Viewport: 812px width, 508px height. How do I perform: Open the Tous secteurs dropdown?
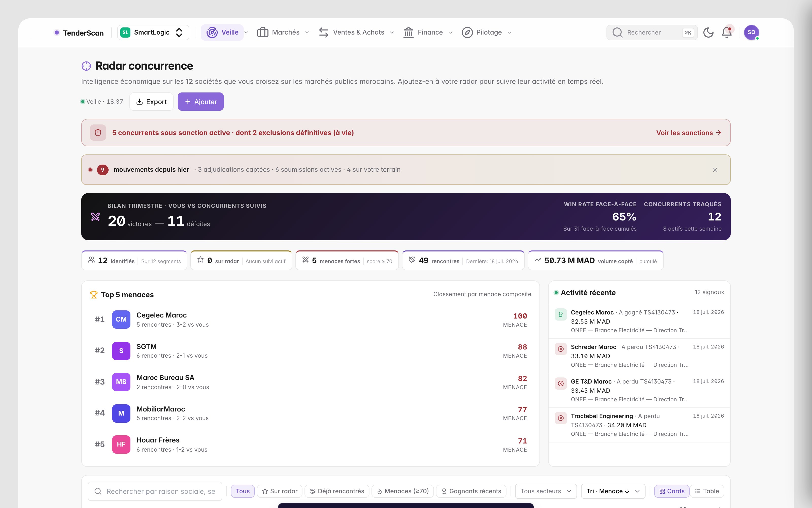pos(546,491)
